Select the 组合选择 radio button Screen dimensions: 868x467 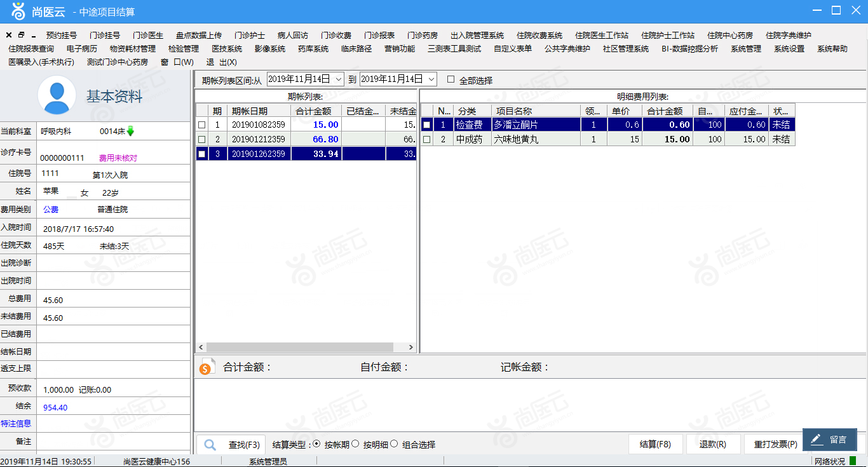pos(394,444)
